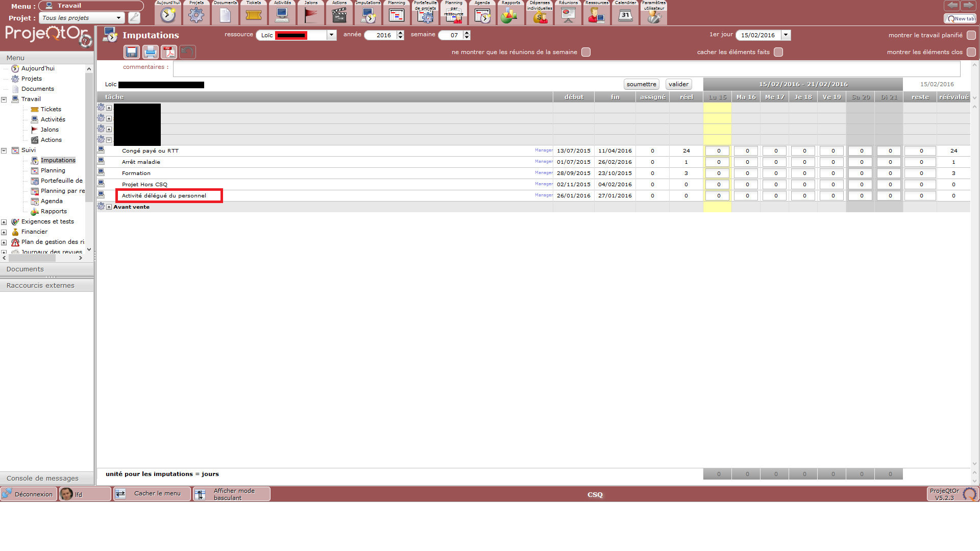Export imputations to PDF
The image size is (980, 551).
pyautogui.click(x=169, y=52)
